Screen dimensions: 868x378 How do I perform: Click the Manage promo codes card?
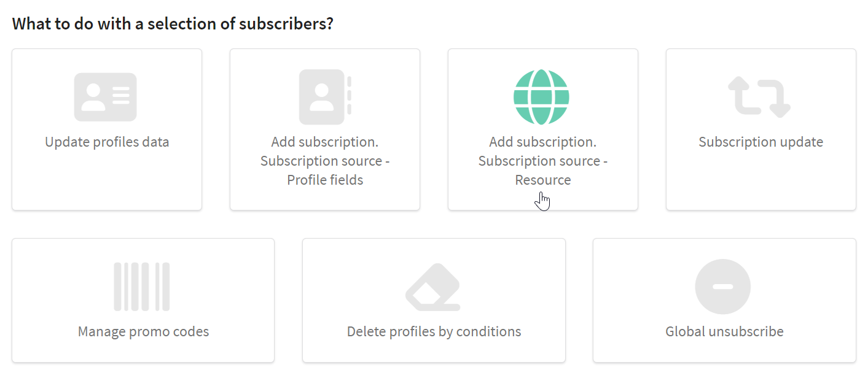coord(143,300)
